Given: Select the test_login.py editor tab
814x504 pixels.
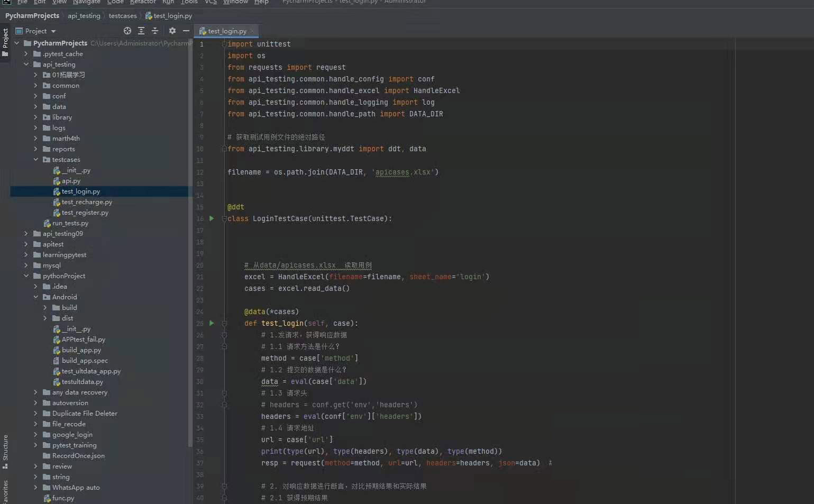Looking at the screenshot, I should click(x=227, y=31).
